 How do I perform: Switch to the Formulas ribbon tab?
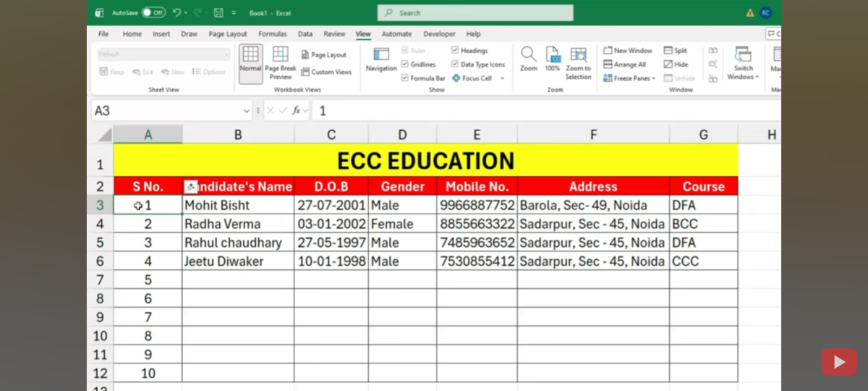point(273,34)
